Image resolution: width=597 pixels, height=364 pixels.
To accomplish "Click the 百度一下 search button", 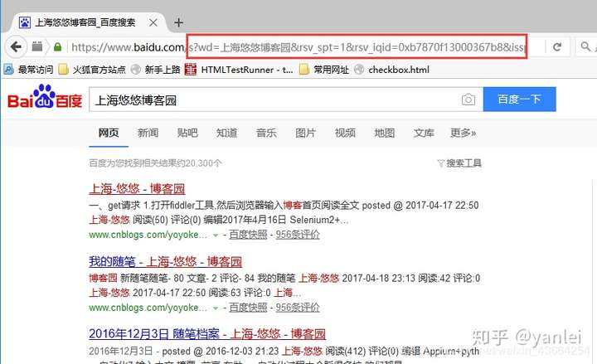I will click(519, 99).
